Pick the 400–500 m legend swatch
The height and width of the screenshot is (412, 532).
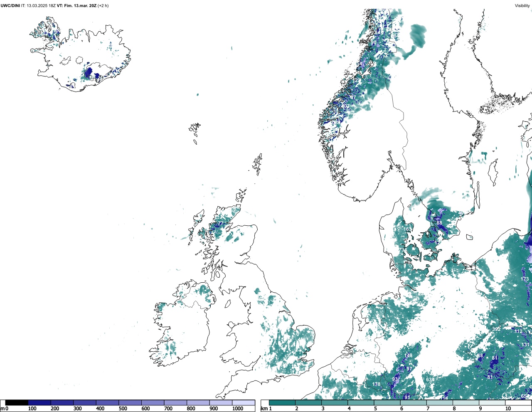(108, 403)
